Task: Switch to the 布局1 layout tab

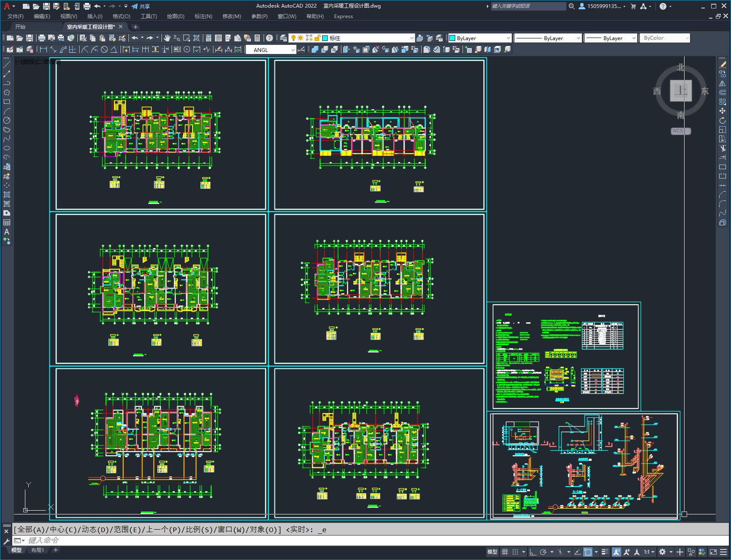Action: pyautogui.click(x=37, y=550)
